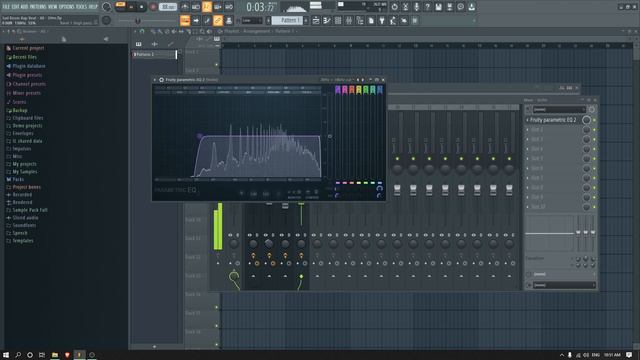
Task: Open the PATTERNS menu
Action: pyautogui.click(x=38, y=7)
